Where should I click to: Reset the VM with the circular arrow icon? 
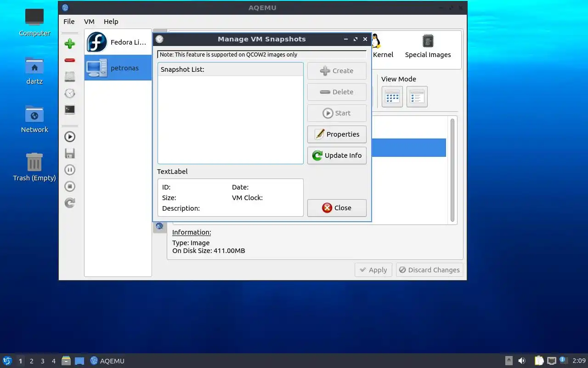[x=70, y=203]
